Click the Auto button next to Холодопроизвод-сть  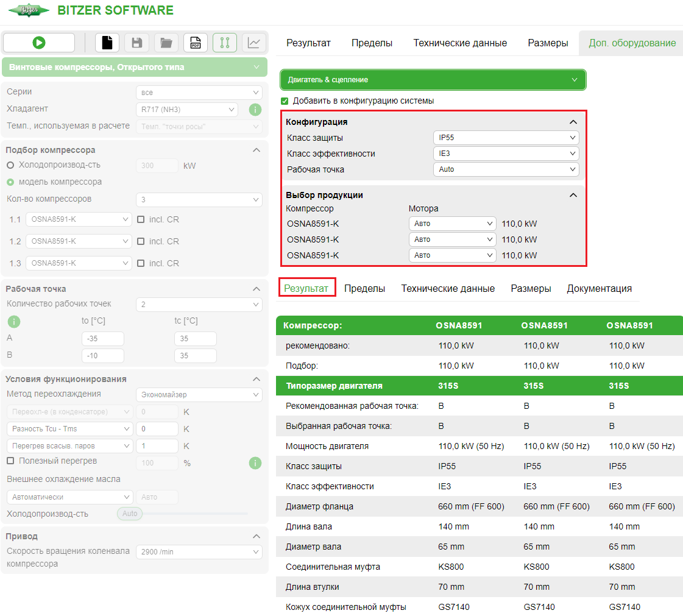point(129,513)
